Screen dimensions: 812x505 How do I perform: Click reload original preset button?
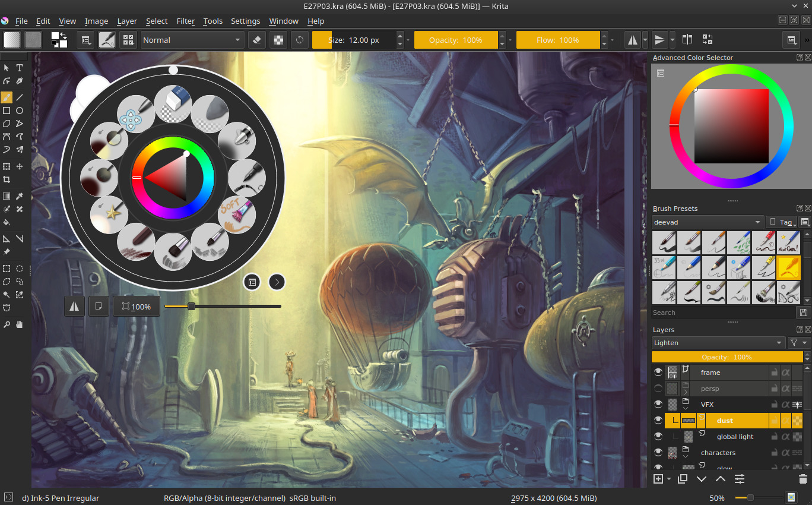click(300, 40)
